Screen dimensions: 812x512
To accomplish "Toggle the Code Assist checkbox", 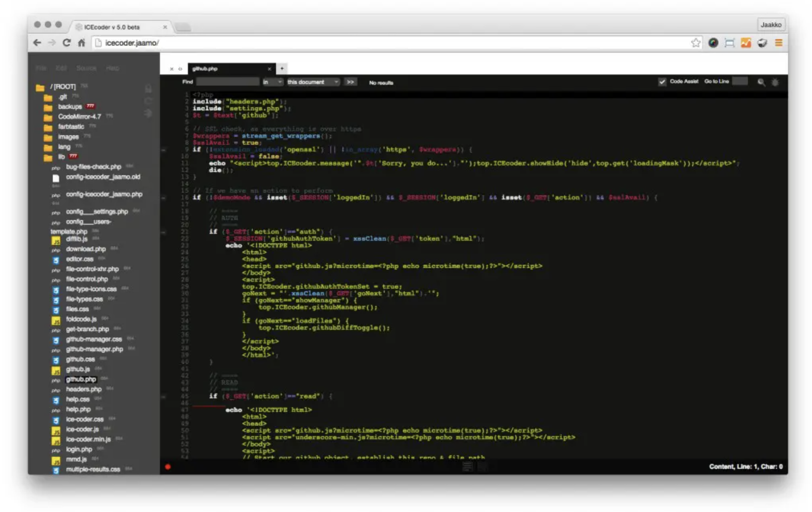I will pyautogui.click(x=662, y=82).
